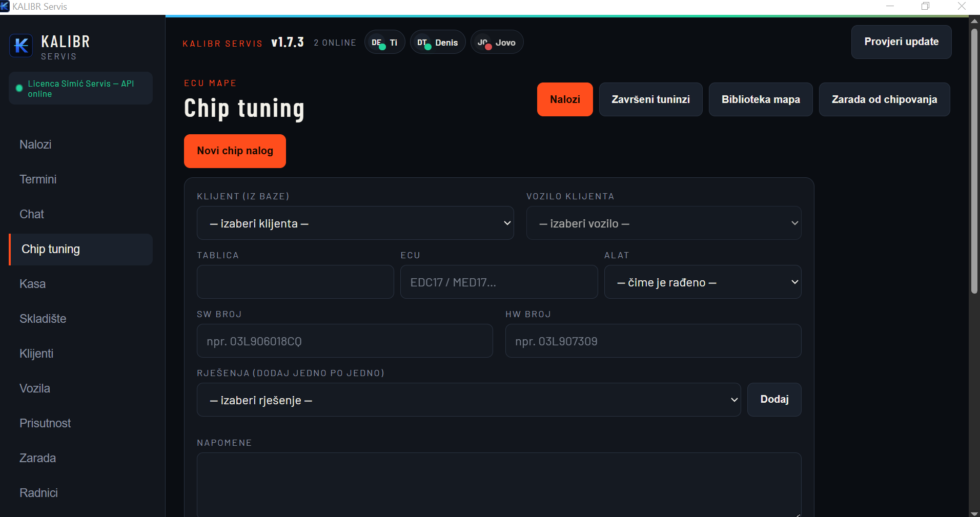The image size is (980, 517).
Task: Open Termini in the sidebar
Action: coord(80,179)
